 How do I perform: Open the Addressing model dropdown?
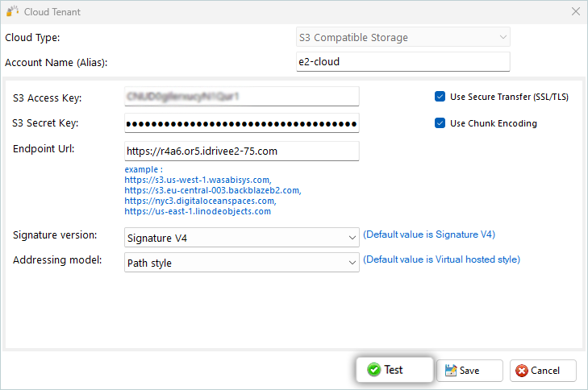242,263
